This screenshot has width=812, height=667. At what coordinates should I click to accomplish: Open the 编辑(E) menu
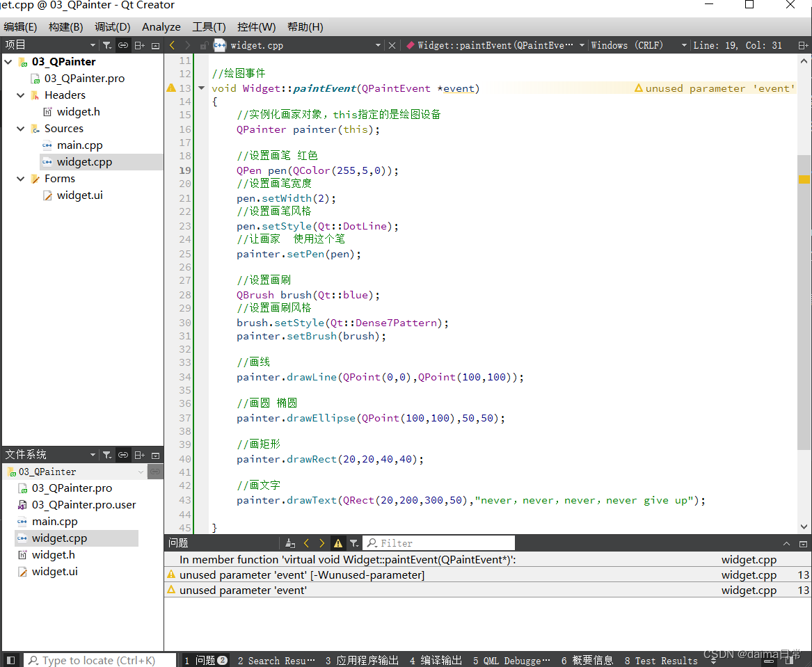[20, 27]
